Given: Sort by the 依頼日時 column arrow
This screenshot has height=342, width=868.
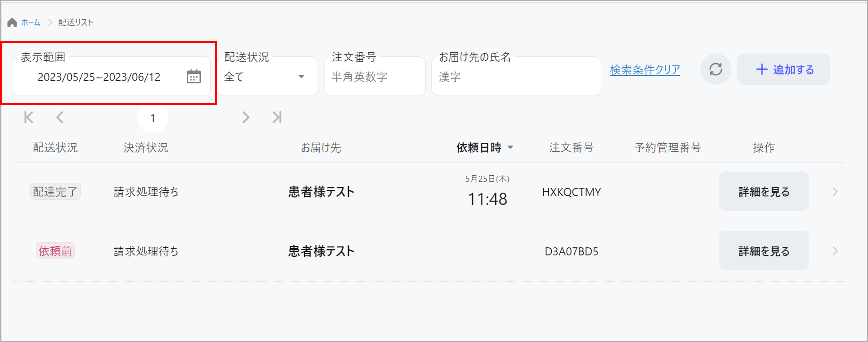Looking at the screenshot, I should click(510, 147).
